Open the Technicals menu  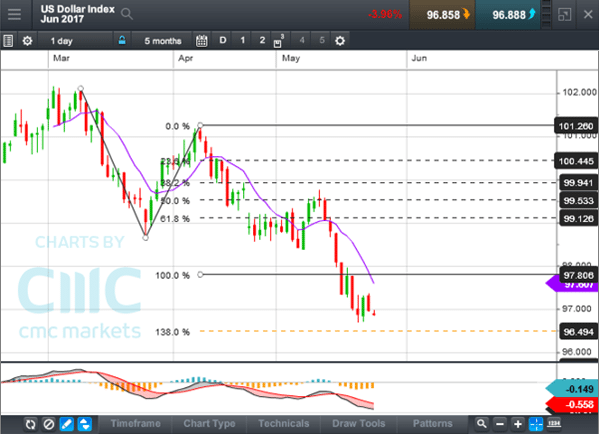coord(283,424)
